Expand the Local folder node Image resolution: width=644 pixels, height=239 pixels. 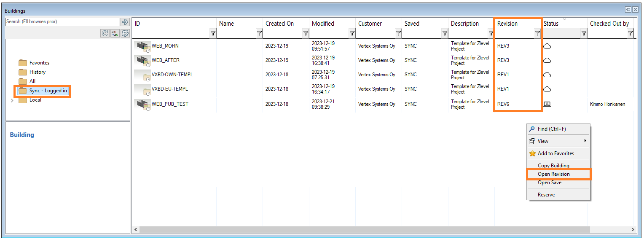pyautogui.click(x=12, y=100)
